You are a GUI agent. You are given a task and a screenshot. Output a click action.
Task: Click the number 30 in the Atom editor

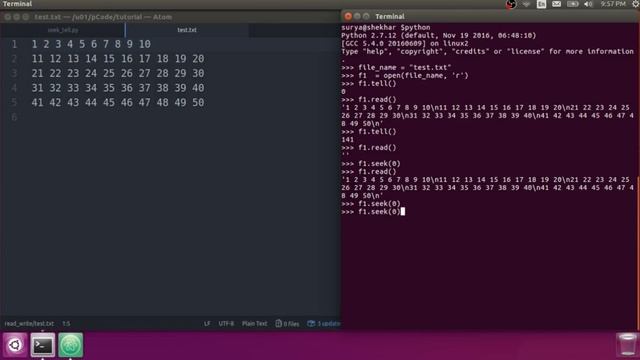pyautogui.click(x=198, y=73)
